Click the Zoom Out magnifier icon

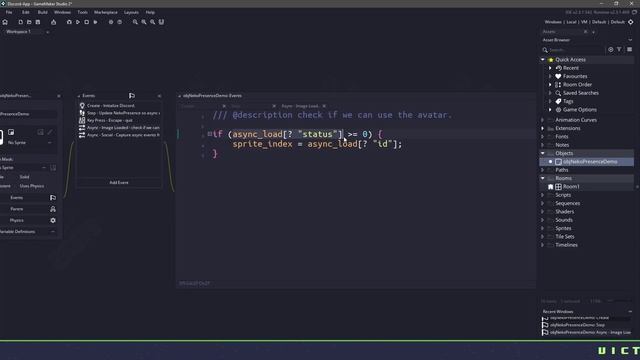coord(152,22)
